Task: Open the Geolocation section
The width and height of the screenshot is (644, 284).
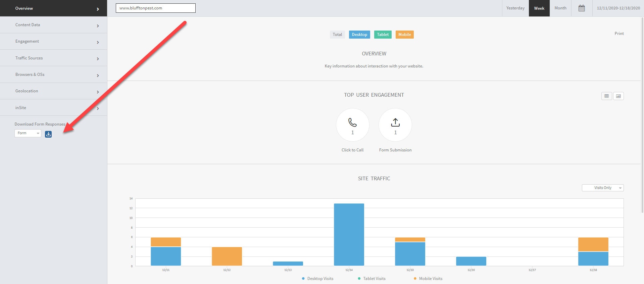Action: 54,91
